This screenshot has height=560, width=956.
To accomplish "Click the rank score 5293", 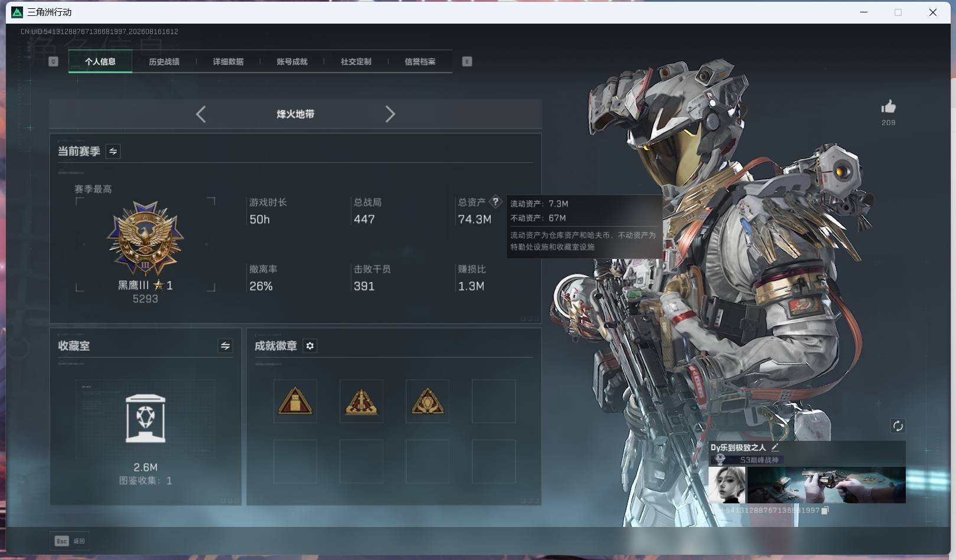I will coord(145,299).
